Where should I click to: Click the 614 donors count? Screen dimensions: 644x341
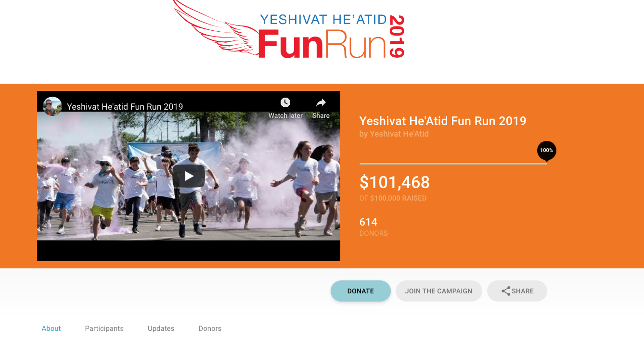368,222
